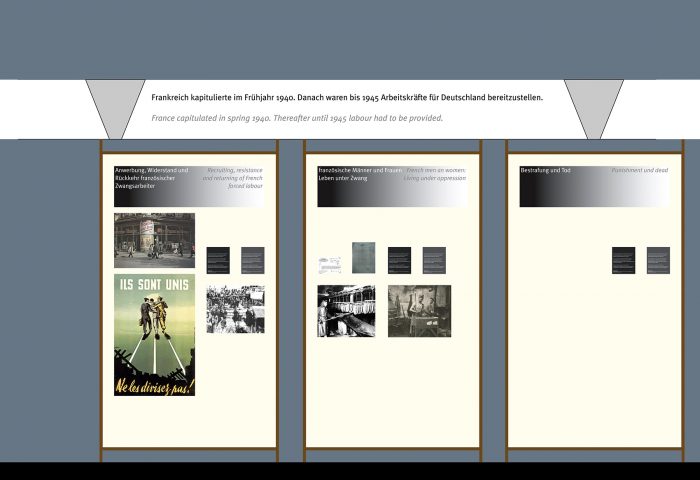Click first dark caption box in left panel

[218, 260]
